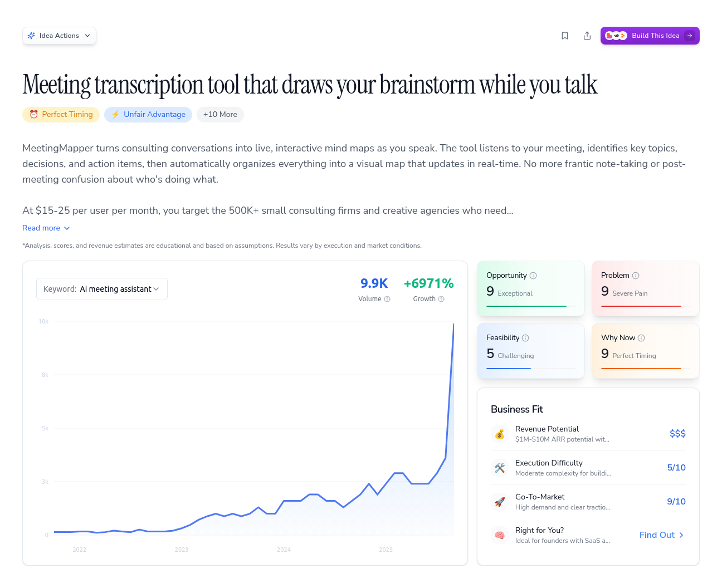Click the info icon next to Opportunity
The height and width of the screenshot is (588, 722).
[x=534, y=275]
